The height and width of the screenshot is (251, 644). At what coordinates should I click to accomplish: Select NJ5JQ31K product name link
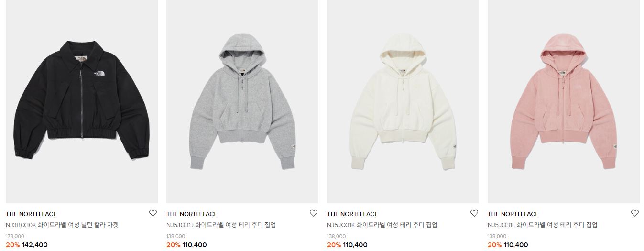coord(382,225)
